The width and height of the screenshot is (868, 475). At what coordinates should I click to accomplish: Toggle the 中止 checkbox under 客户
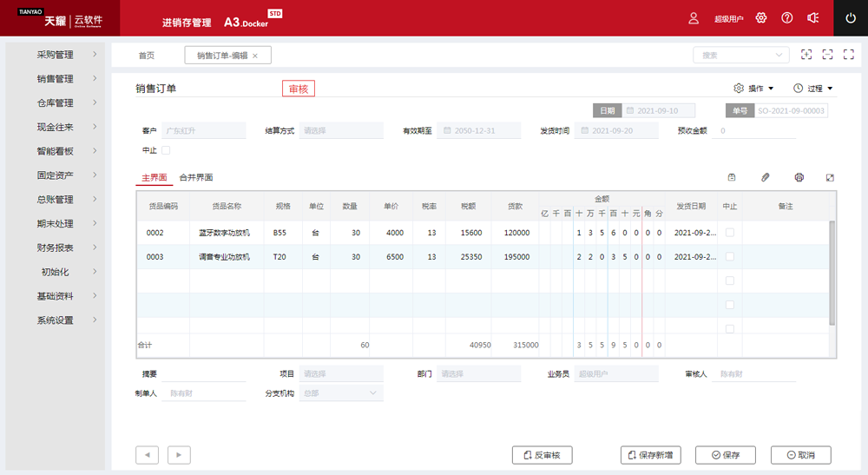(166, 151)
